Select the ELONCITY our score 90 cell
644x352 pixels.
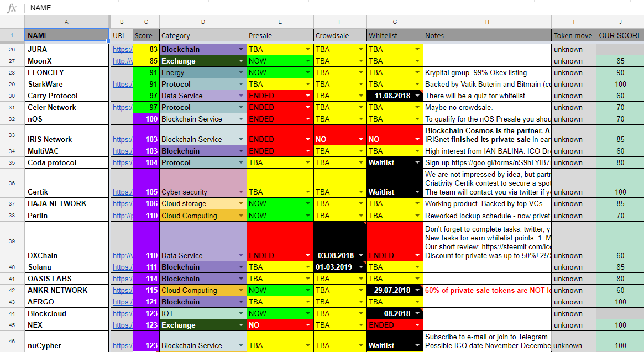click(620, 73)
